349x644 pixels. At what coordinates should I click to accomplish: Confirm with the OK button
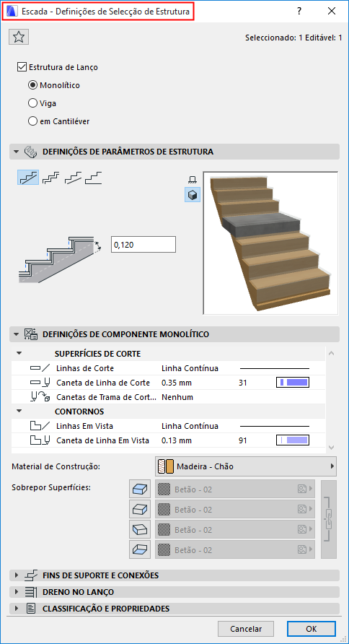tap(312, 628)
